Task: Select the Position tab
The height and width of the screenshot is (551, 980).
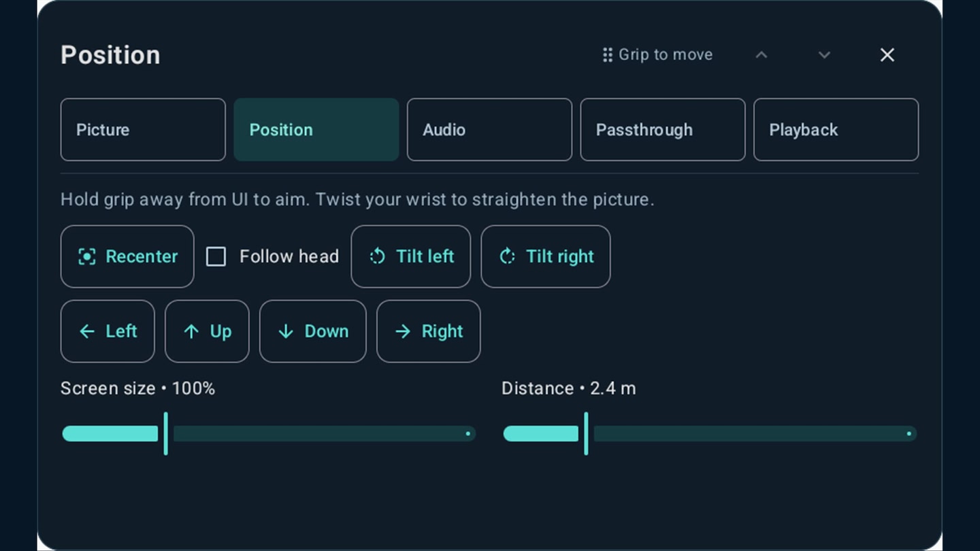Action: [316, 130]
